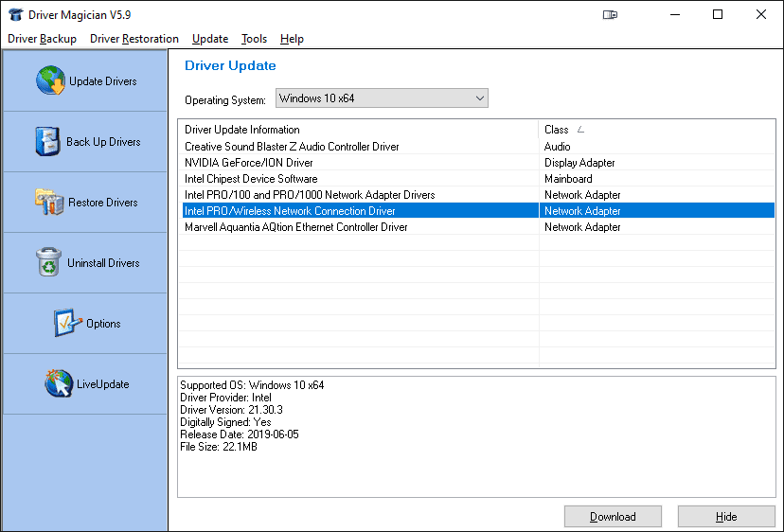Open the Driver Restoration menu
Screen dimensions: 784x532
pyautogui.click(x=134, y=39)
